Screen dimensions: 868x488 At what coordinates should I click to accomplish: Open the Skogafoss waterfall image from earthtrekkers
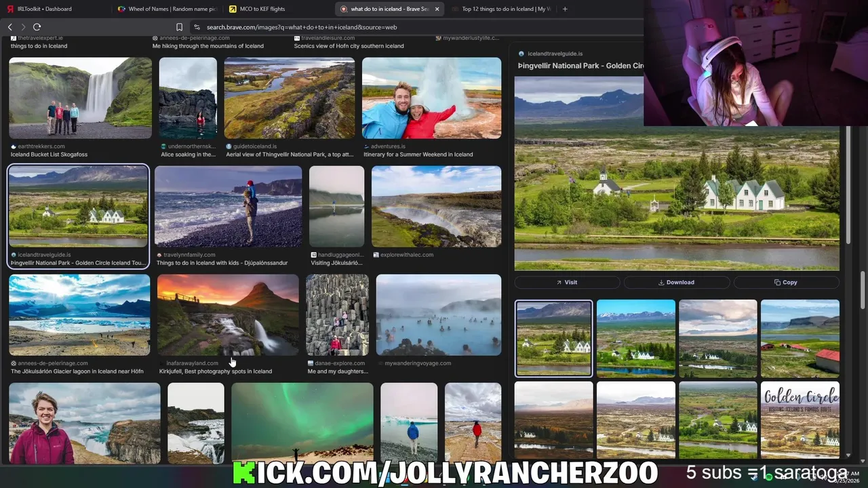pos(80,98)
